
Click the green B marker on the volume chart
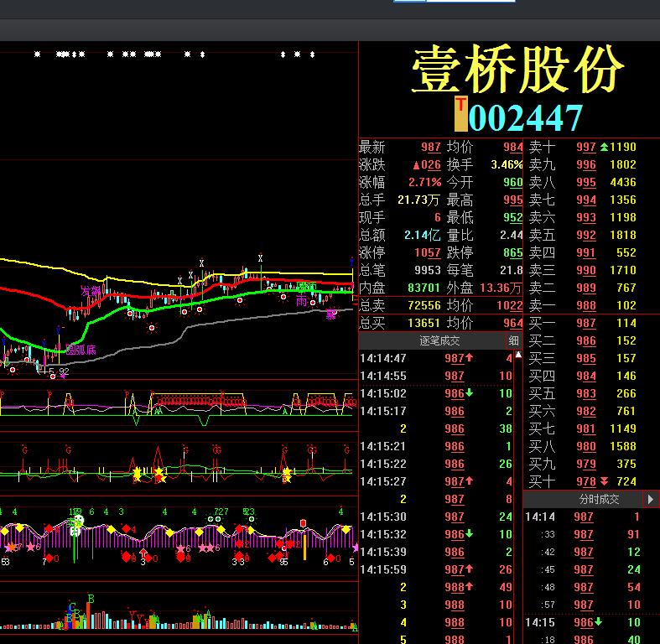[91, 599]
